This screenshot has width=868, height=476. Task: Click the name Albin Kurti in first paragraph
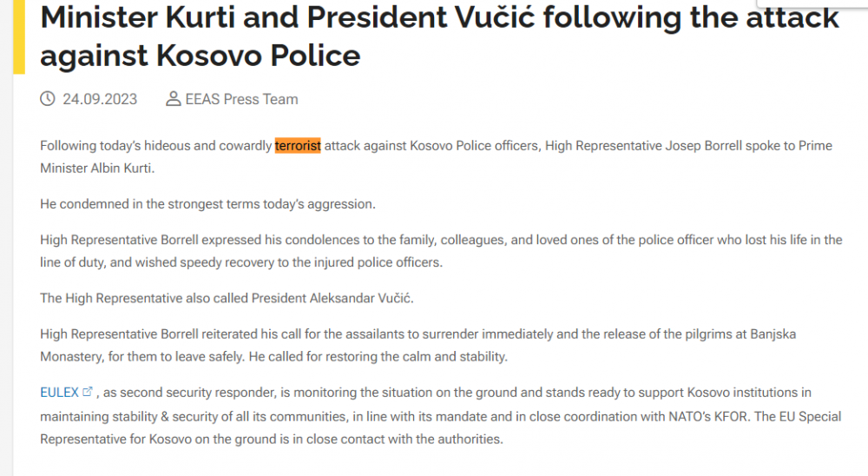pos(122,168)
